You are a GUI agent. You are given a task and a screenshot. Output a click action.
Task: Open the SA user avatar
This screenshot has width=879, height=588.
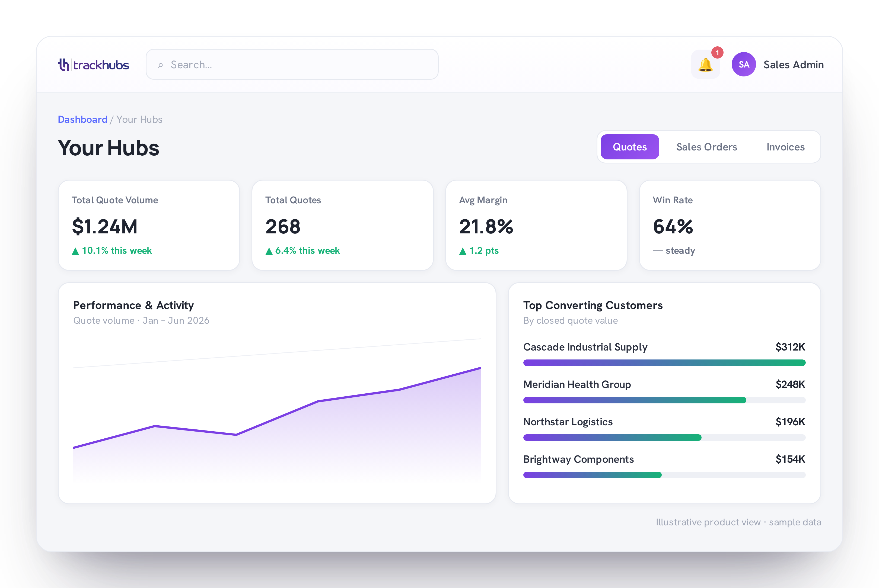point(744,65)
